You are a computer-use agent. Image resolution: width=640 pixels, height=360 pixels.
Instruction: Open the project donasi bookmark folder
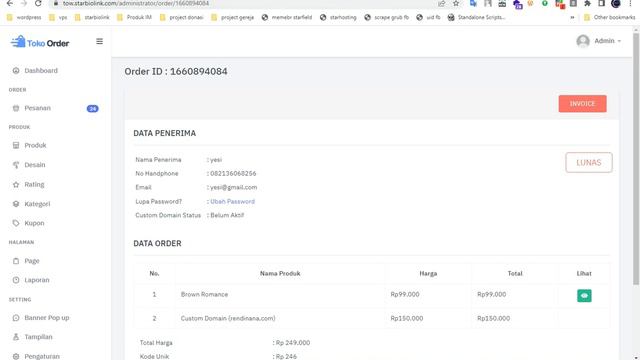pyautogui.click(x=182, y=18)
